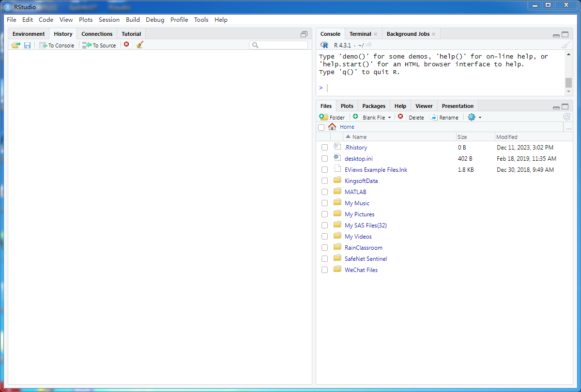The height and width of the screenshot is (392, 581).
Task: Focus the History search field
Action: (278, 45)
